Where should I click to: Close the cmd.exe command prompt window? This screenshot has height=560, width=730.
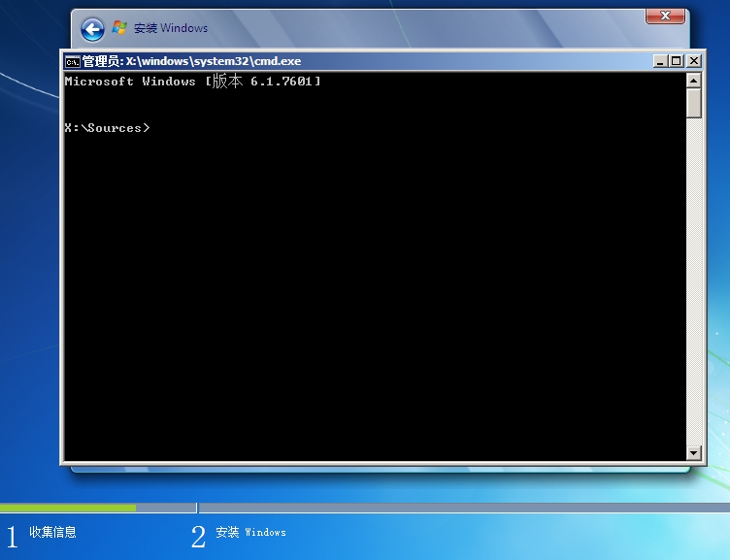pos(693,61)
